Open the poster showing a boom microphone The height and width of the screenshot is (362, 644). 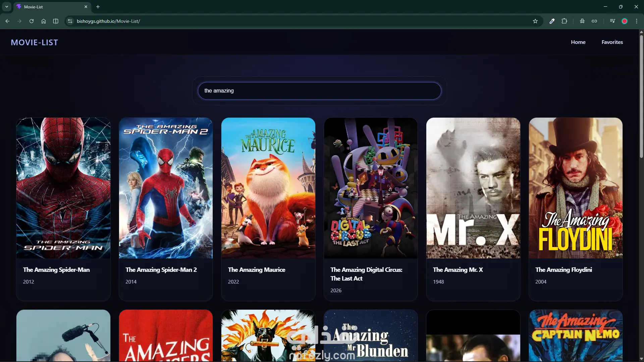tap(63, 336)
